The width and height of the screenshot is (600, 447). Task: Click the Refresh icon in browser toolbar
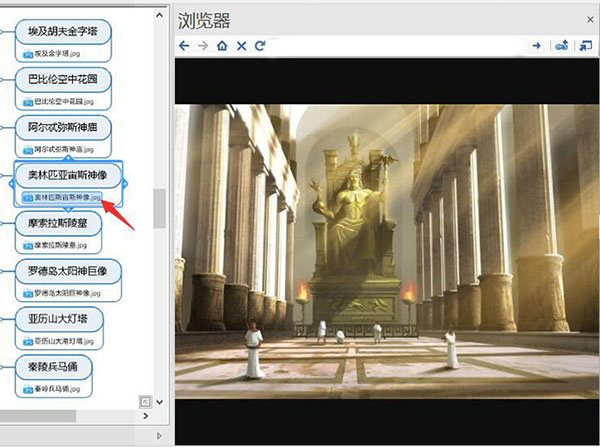pos(260,46)
